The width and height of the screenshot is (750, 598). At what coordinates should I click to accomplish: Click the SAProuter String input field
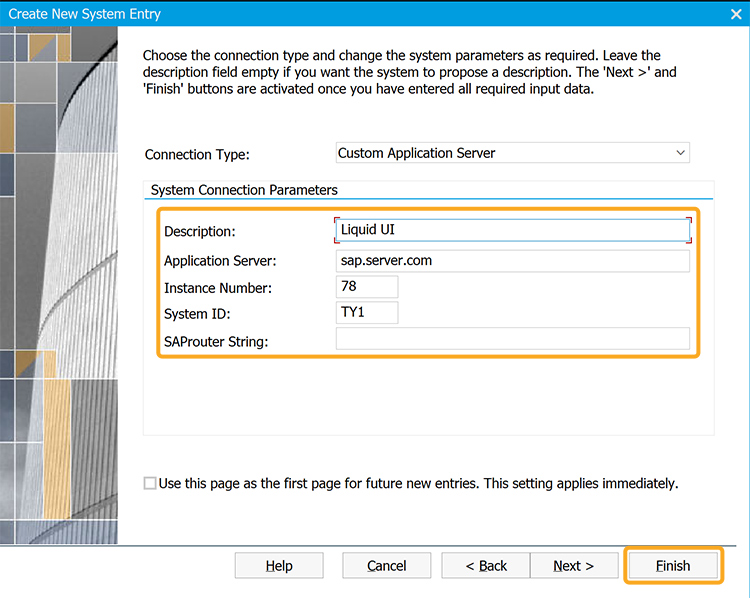[x=513, y=339]
